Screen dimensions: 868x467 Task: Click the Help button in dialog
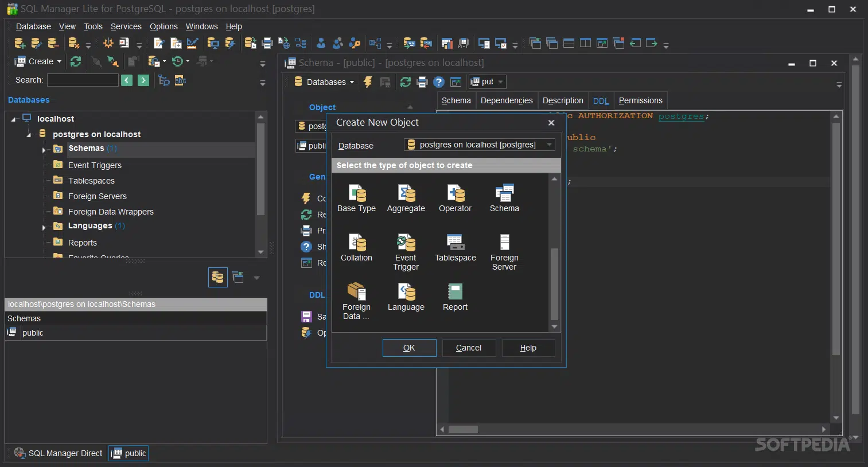528,348
